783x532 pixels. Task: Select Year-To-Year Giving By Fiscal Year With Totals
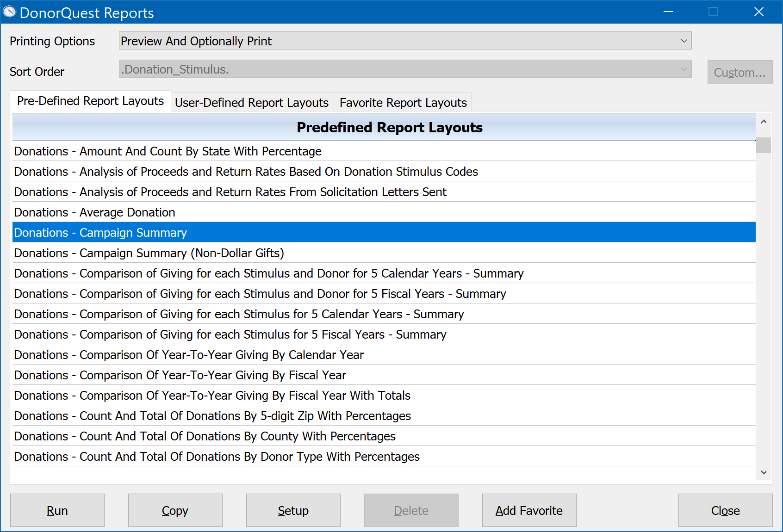(384, 396)
